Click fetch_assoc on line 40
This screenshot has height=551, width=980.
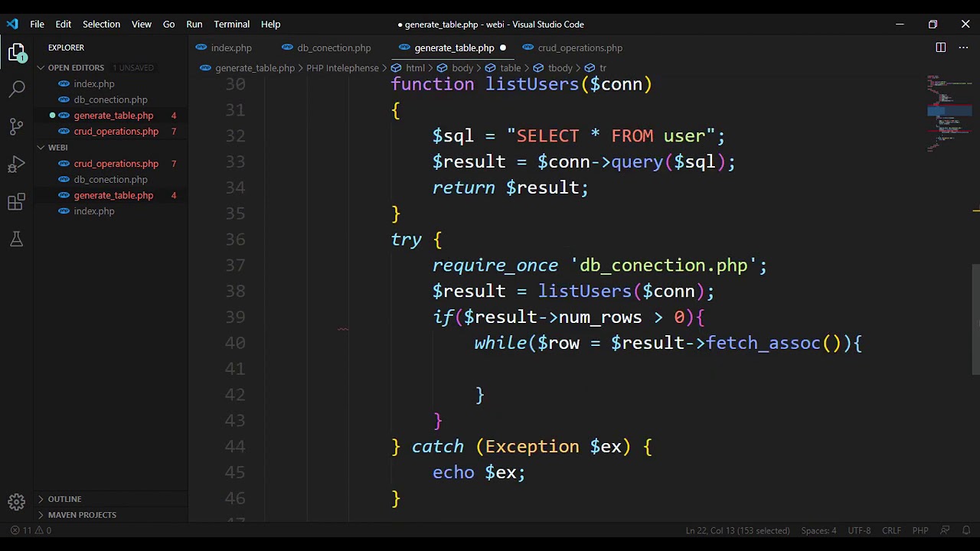click(763, 343)
